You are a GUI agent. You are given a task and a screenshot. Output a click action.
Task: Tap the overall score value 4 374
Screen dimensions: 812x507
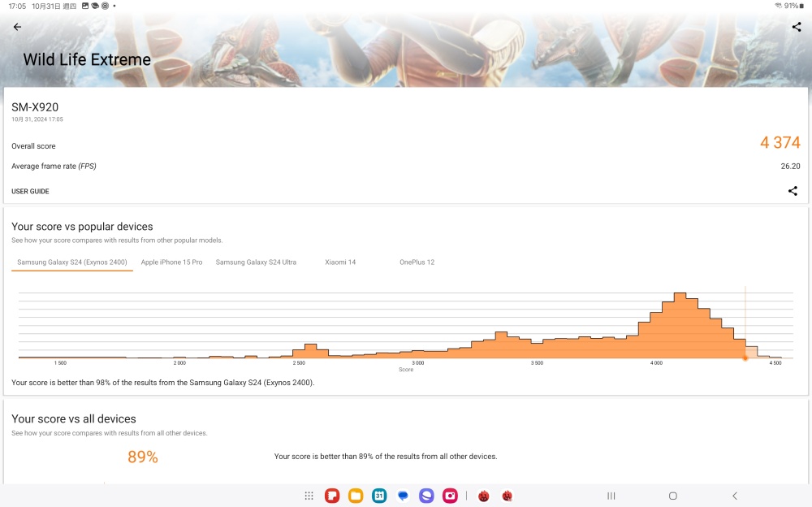coord(780,142)
